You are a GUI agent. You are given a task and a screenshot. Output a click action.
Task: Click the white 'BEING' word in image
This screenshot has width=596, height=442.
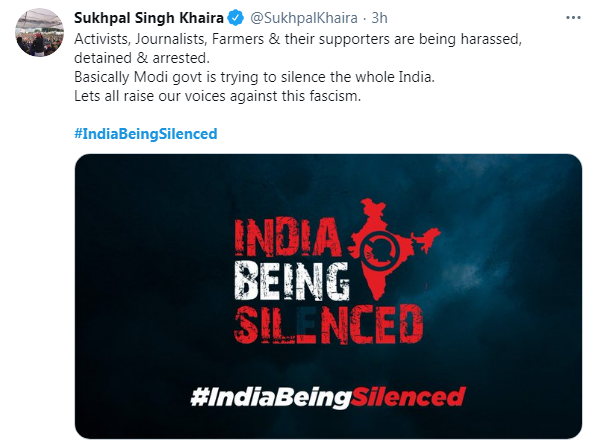coord(292,281)
